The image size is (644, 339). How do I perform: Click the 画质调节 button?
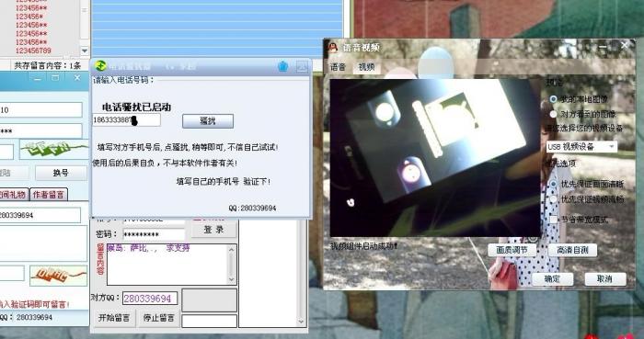512,250
